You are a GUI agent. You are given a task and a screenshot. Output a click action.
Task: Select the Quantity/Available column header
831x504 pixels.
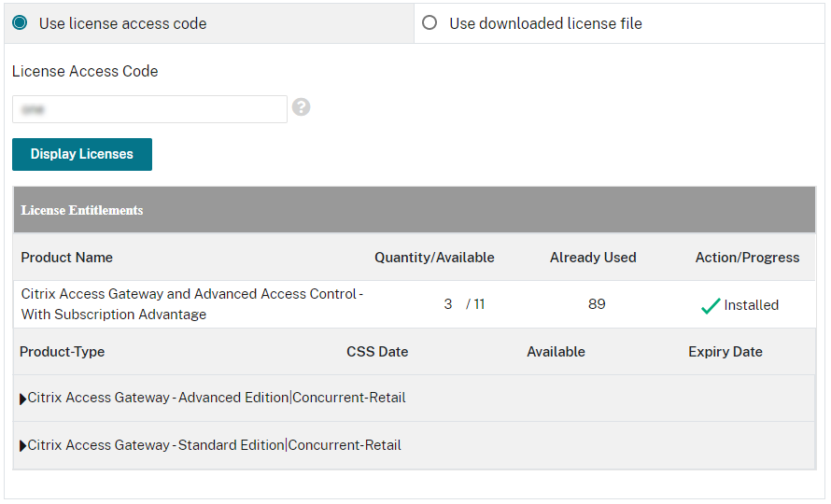click(434, 258)
